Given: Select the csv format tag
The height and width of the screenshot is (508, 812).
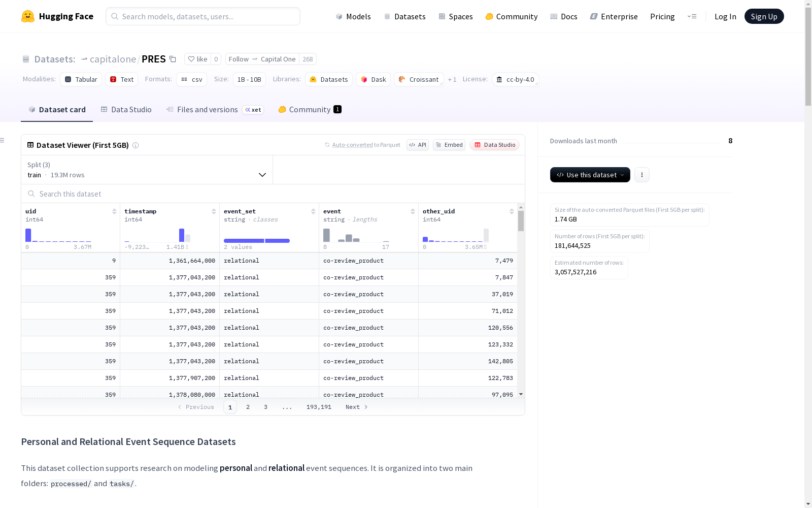Looking at the screenshot, I should (x=191, y=79).
